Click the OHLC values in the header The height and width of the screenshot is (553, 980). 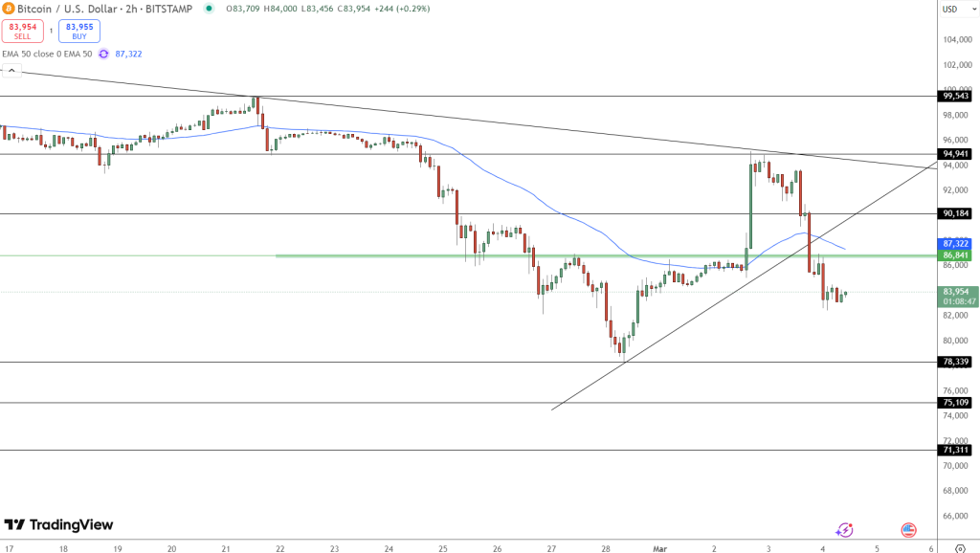coord(328,9)
